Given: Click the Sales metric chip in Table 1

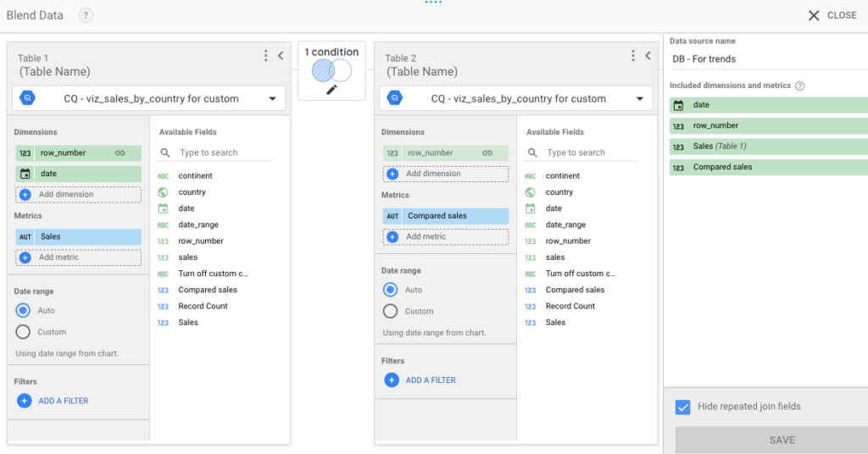Looking at the screenshot, I should (x=79, y=236).
